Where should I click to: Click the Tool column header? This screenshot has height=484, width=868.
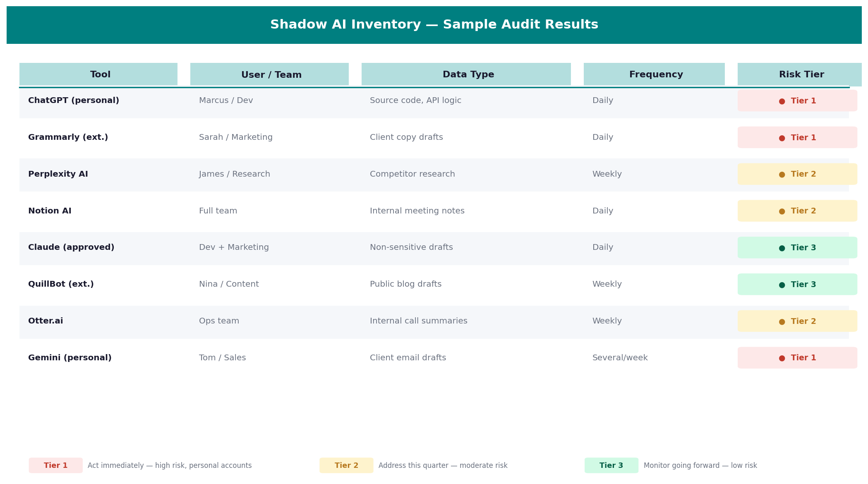tap(100, 74)
